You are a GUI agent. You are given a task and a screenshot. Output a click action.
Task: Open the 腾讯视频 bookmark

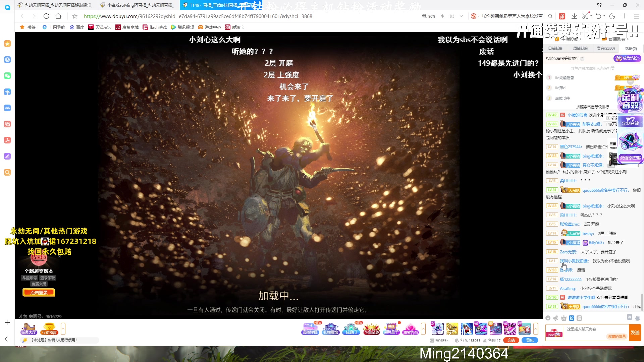pos(182,27)
